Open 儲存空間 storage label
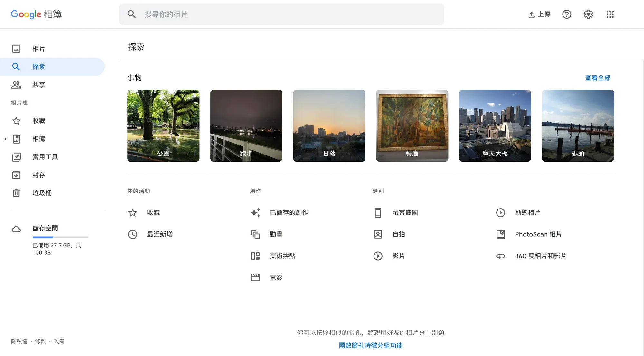The width and height of the screenshot is (644, 356). click(x=45, y=228)
